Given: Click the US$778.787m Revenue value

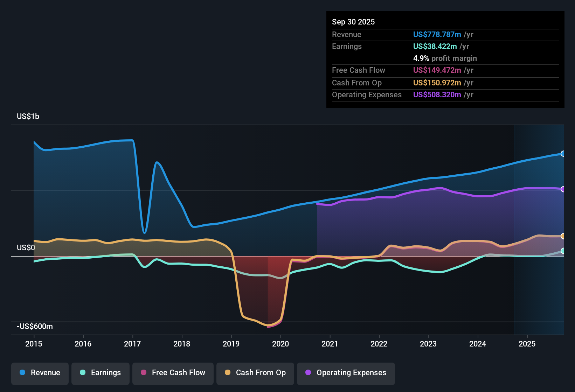Looking at the screenshot, I should (437, 34).
